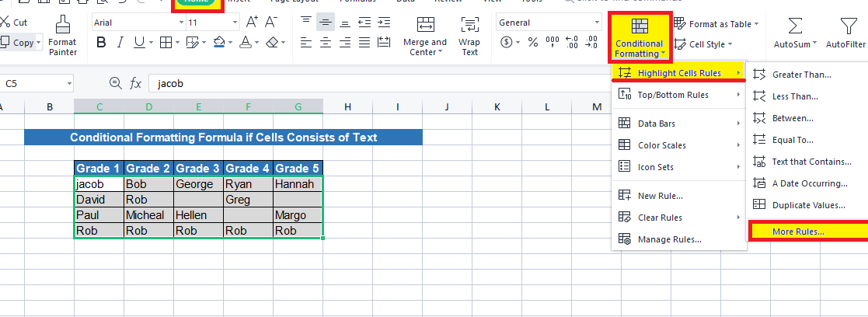Activate the Format Painter tool
Screen dimensions: 868x317
(x=62, y=36)
